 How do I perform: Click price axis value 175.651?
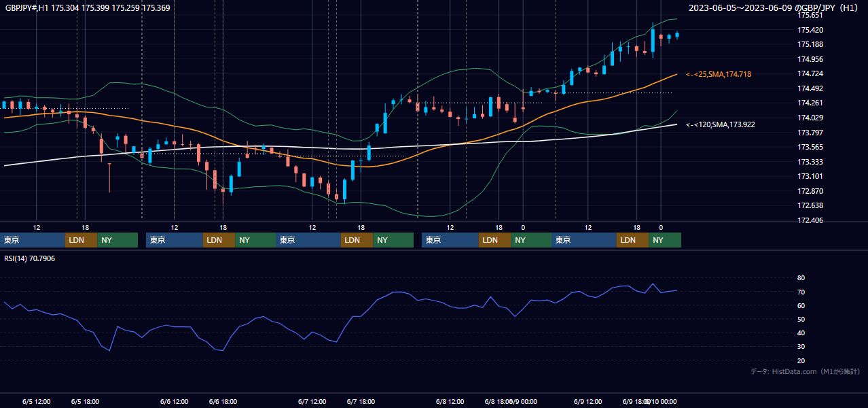[x=810, y=15]
